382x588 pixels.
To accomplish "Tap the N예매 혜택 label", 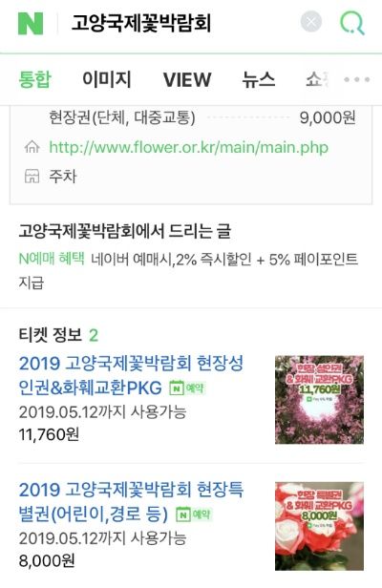I will pos(52,259).
